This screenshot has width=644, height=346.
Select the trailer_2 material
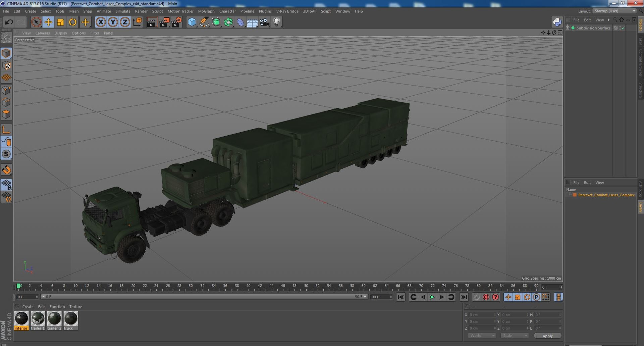pyautogui.click(x=54, y=320)
